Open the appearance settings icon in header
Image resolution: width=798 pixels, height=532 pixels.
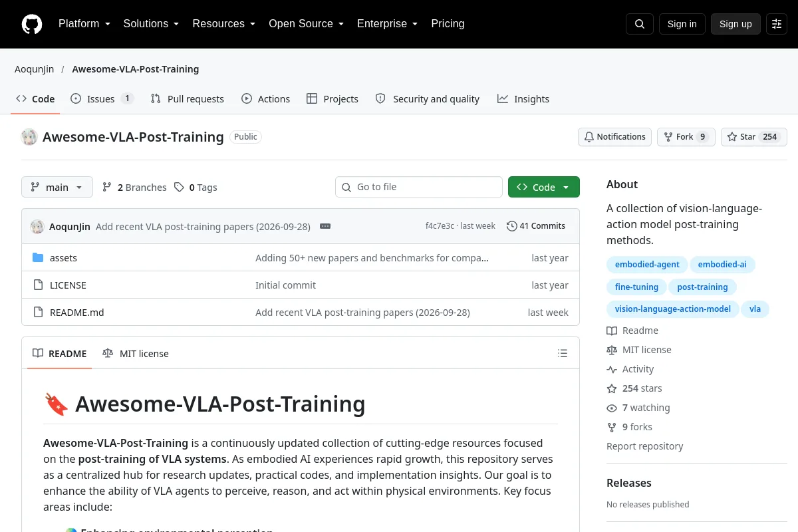[x=777, y=24]
